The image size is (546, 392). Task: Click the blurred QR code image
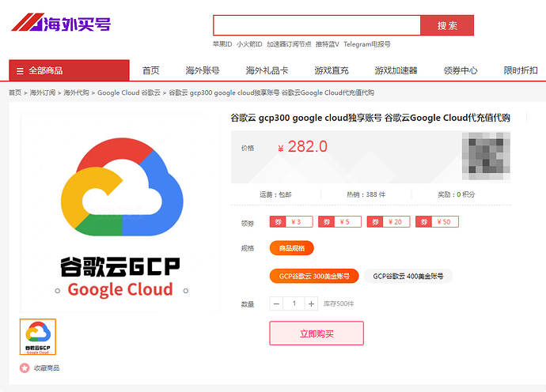(x=486, y=156)
